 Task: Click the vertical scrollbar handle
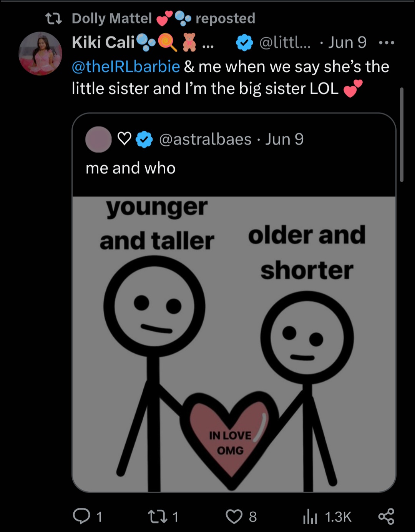click(x=402, y=135)
